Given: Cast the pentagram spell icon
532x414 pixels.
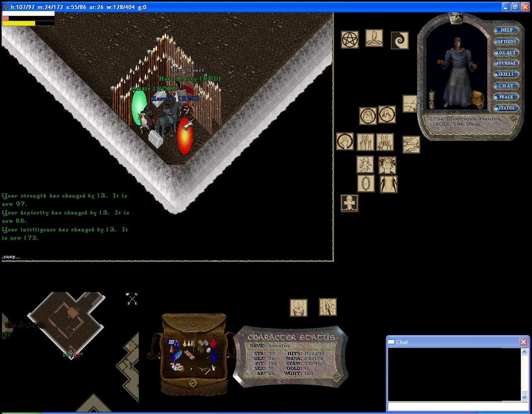Looking at the screenshot, I should click(350, 40).
